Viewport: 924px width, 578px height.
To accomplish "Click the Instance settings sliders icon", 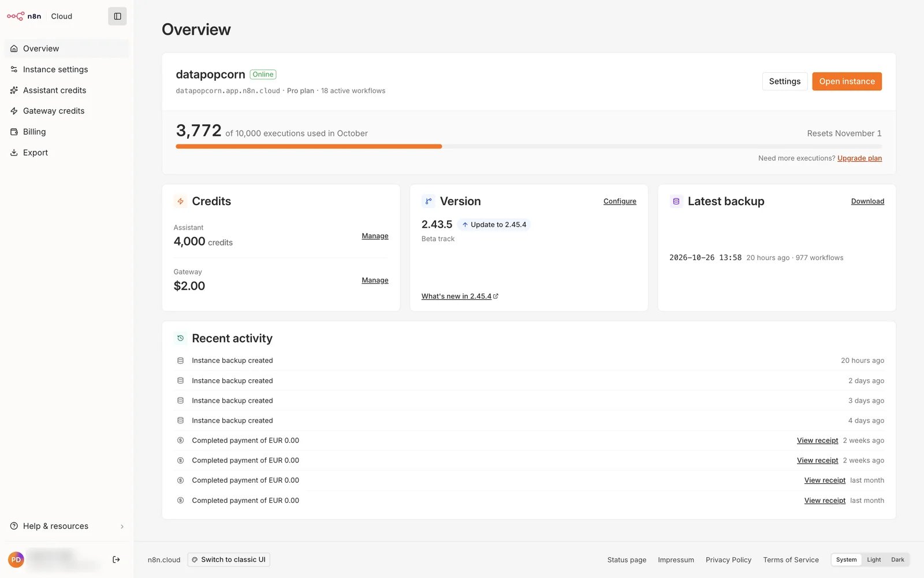I will 14,69.
